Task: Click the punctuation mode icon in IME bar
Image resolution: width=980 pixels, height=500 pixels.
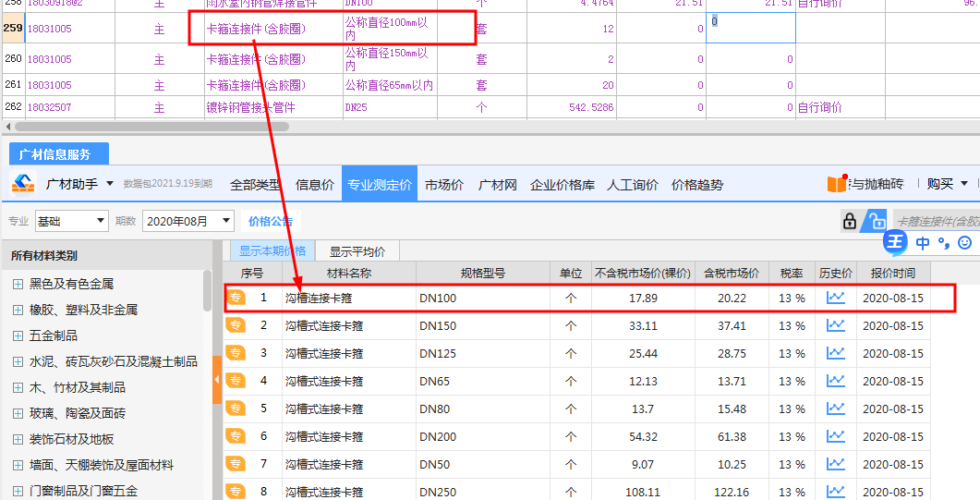Action: [944, 242]
